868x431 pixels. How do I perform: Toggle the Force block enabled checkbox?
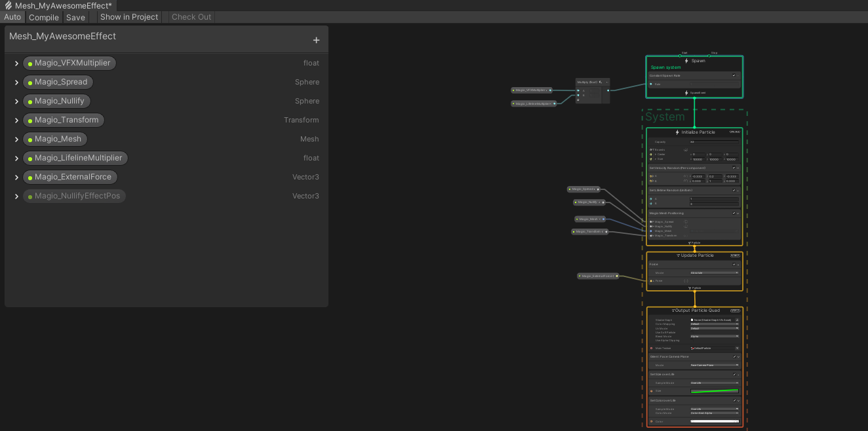(734, 265)
